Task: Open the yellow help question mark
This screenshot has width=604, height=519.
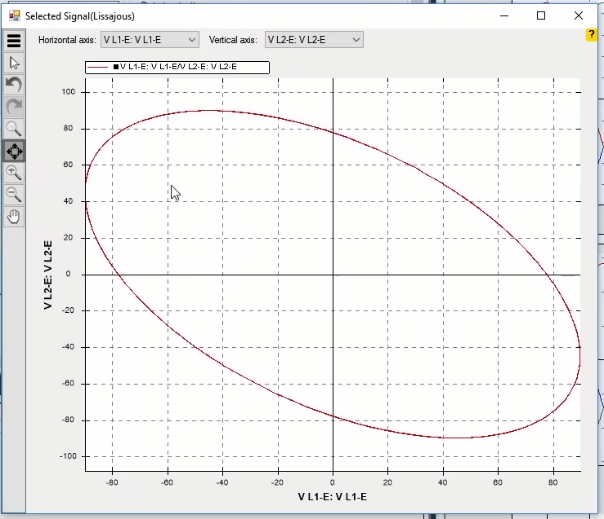Action: click(x=591, y=35)
